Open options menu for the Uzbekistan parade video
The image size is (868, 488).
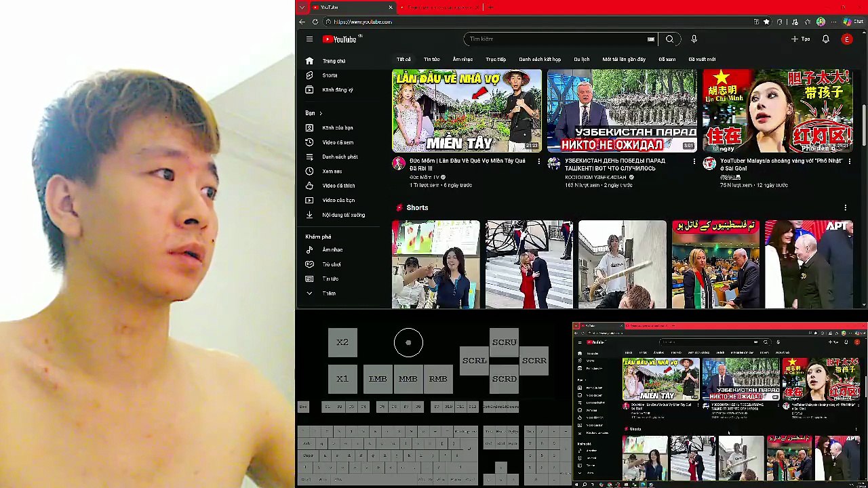(x=694, y=161)
